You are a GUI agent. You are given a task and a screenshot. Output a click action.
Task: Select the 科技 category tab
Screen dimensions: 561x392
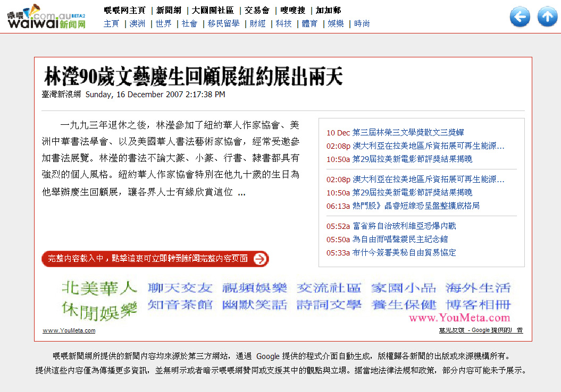coord(283,24)
